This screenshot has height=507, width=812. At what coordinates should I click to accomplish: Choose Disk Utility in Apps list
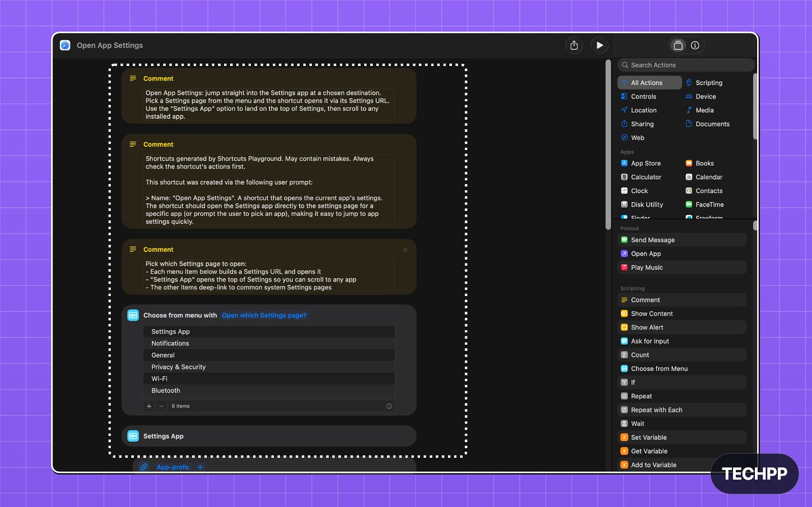642,205
